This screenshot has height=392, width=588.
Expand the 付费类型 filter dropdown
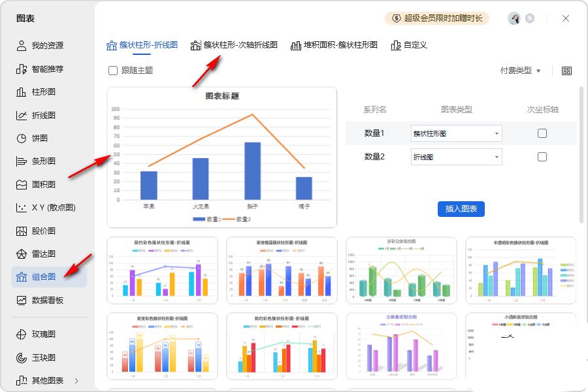pos(520,71)
